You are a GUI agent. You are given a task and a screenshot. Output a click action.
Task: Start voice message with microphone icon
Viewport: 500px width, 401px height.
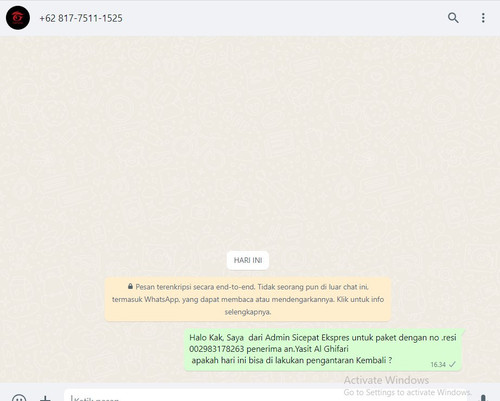(x=483, y=398)
